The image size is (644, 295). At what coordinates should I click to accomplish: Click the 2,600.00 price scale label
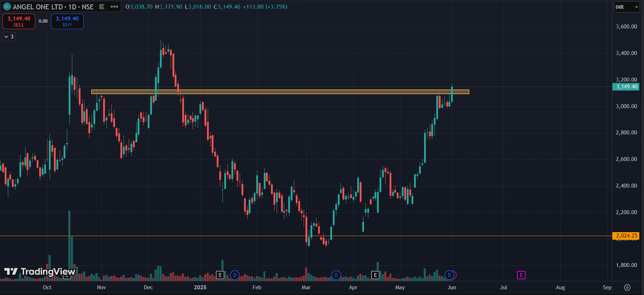pyautogui.click(x=626, y=159)
